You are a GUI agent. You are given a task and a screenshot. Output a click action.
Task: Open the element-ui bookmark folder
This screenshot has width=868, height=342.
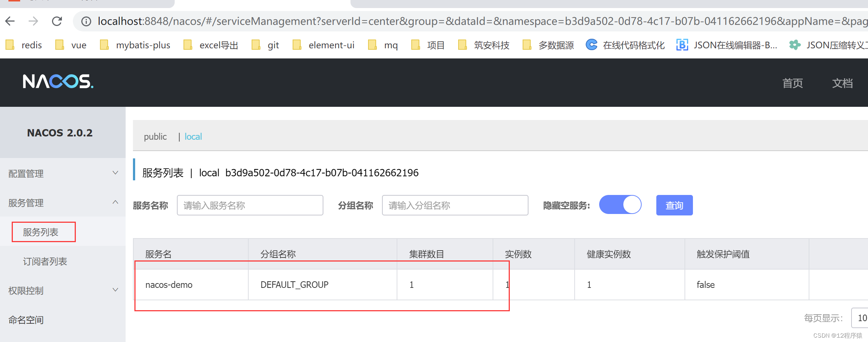324,45
